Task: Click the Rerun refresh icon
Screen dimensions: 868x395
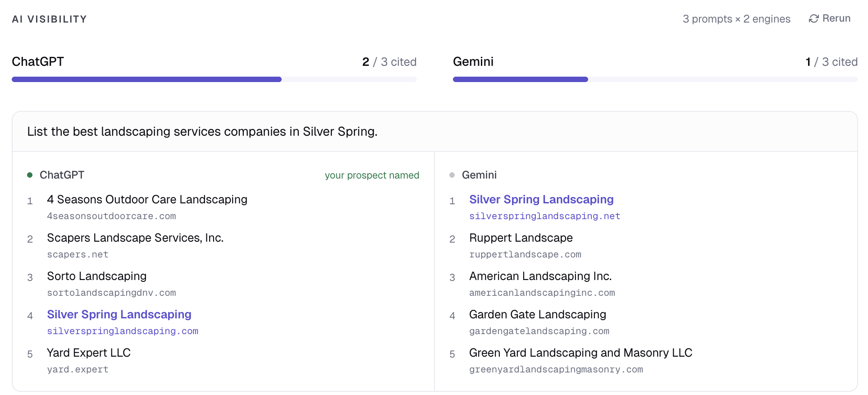Action: tap(813, 18)
